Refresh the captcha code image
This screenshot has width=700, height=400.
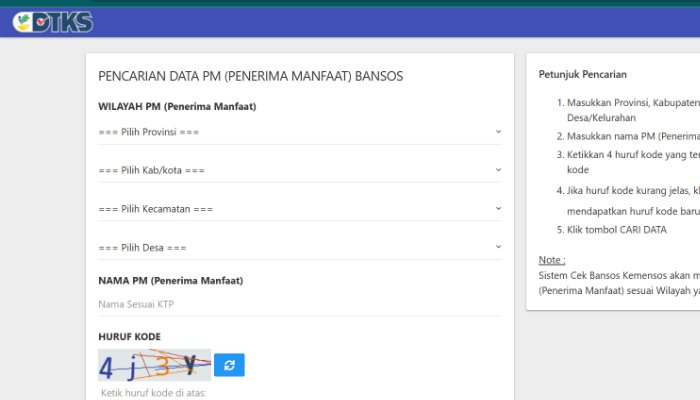tap(229, 365)
